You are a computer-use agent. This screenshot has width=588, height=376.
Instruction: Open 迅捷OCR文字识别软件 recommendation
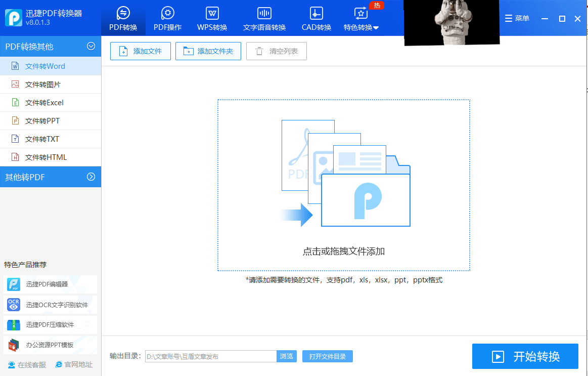[48, 305]
